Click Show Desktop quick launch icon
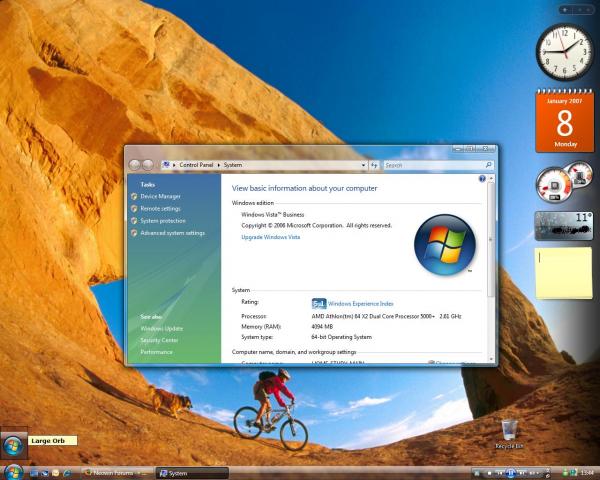The height and width of the screenshot is (480, 600). pyautogui.click(x=34, y=473)
